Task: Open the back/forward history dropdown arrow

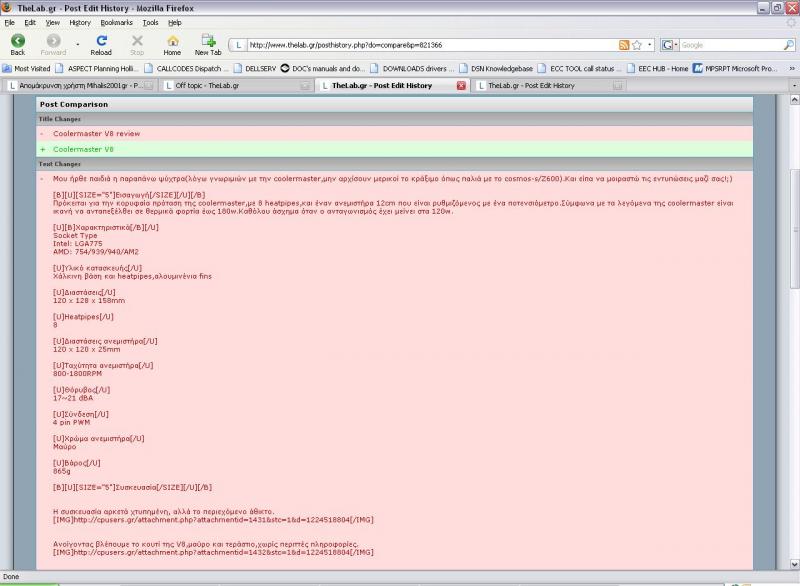Action: 78,45
